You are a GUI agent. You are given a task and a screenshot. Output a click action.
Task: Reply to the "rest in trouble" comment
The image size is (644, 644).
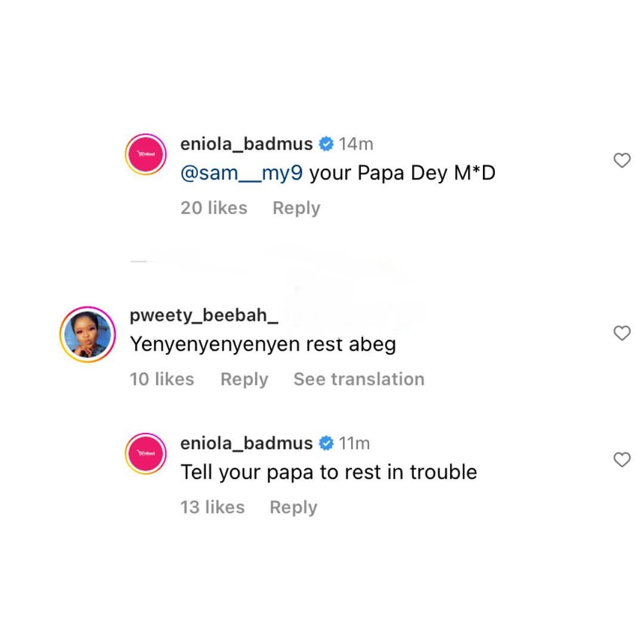pyautogui.click(x=293, y=507)
